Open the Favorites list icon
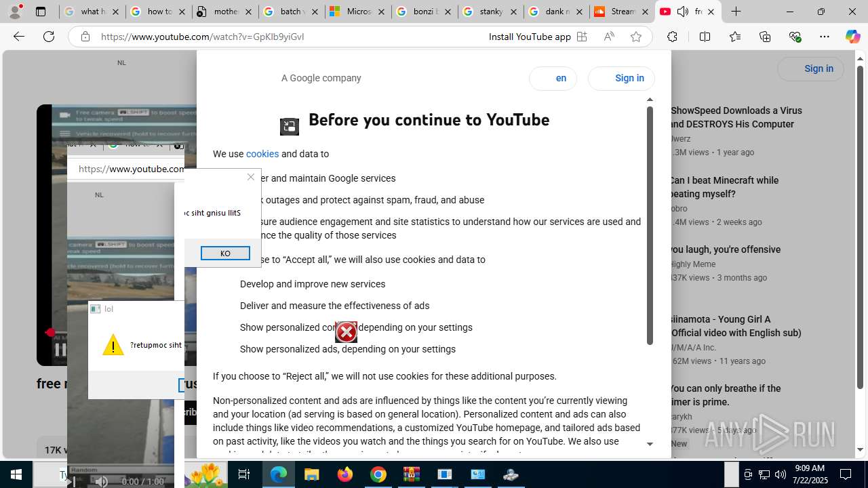Image resolution: width=868 pixels, height=488 pixels. click(735, 37)
